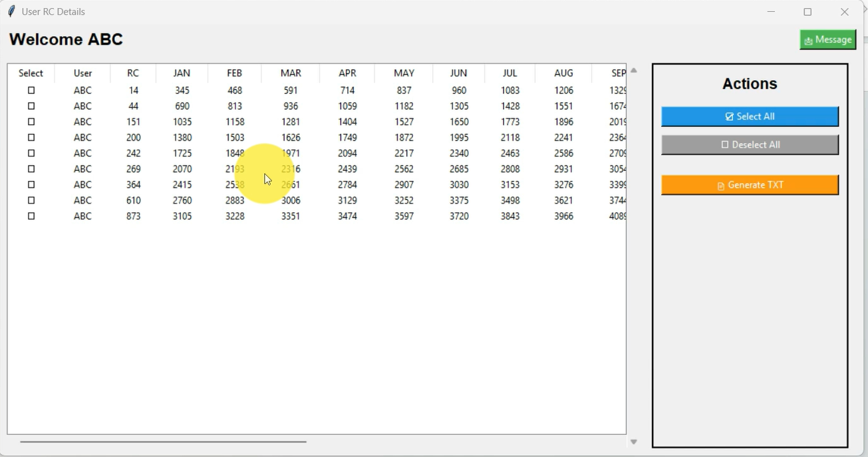Check the box for RC 200 row
This screenshot has width=868, height=457.
pos(31,138)
